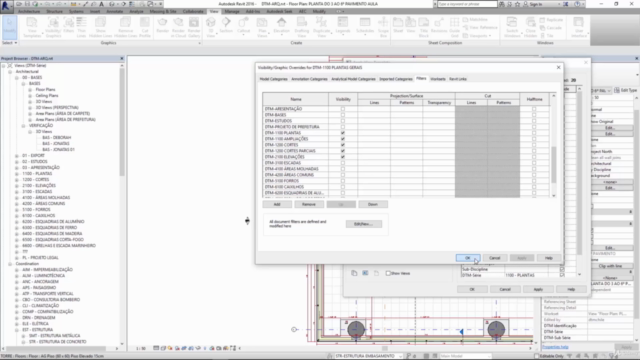Expand the Floor Plans tree node
Image resolution: width=640 pixels, height=360 pixels.
click(x=30, y=89)
